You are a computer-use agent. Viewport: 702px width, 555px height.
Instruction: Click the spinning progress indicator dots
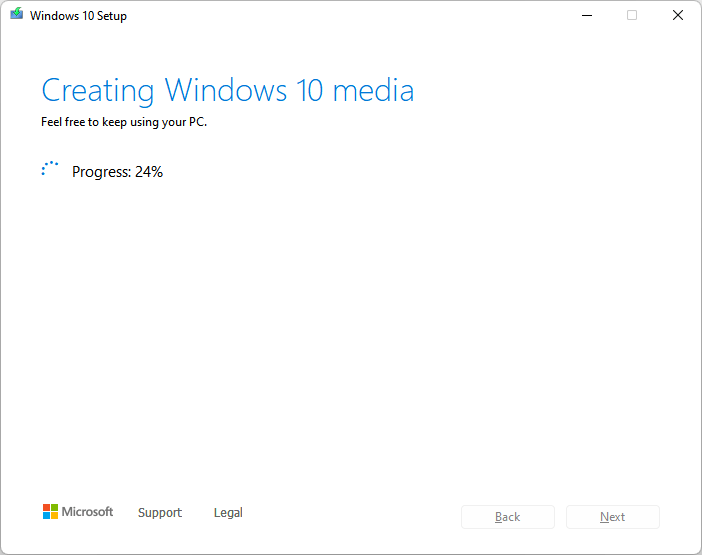coord(50,170)
